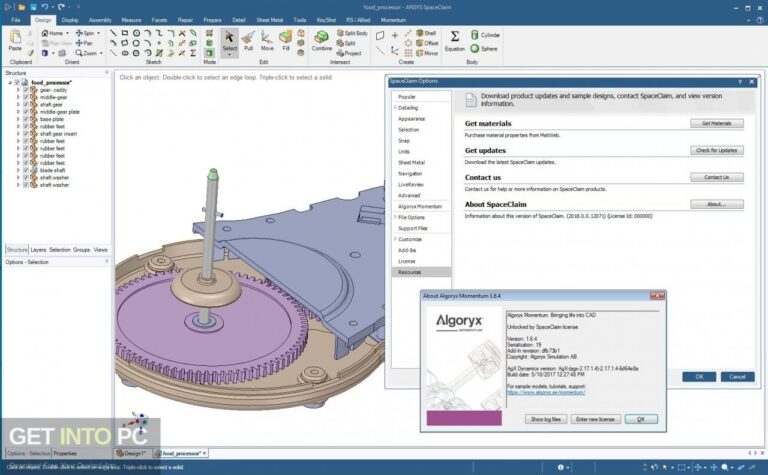Screen dimensions: 768x475
Task: Open the Sheet Metal ribbon tab
Action: [x=269, y=20]
